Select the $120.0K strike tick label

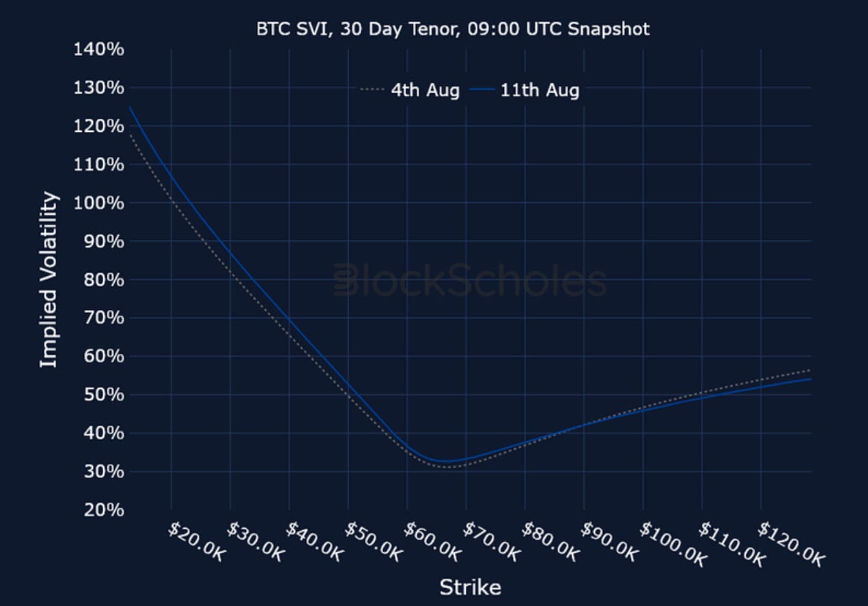792,544
